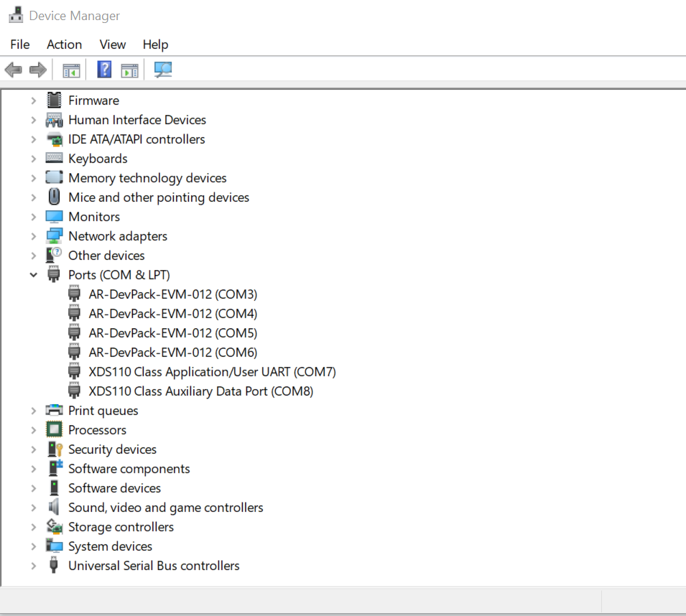Open Help via blue question-mark icon
Screen dimensions: 686x616
(x=104, y=70)
